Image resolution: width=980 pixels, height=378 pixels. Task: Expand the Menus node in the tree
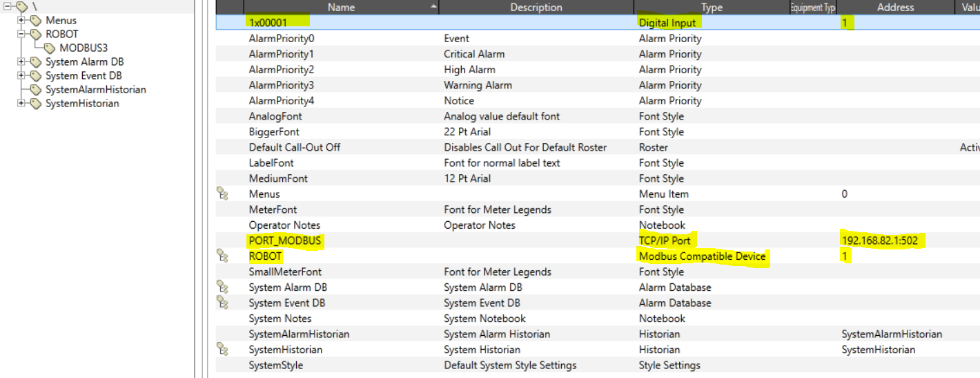pyautogui.click(x=21, y=20)
